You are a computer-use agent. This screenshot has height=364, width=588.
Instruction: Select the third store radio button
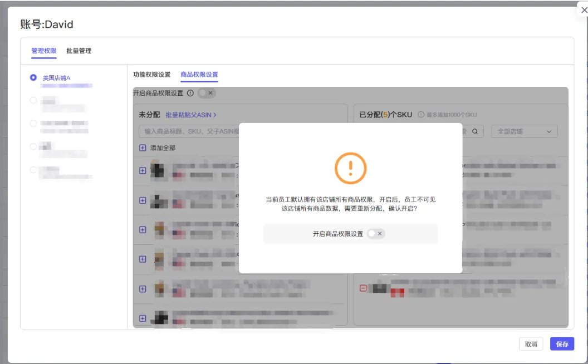click(x=33, y=124)
